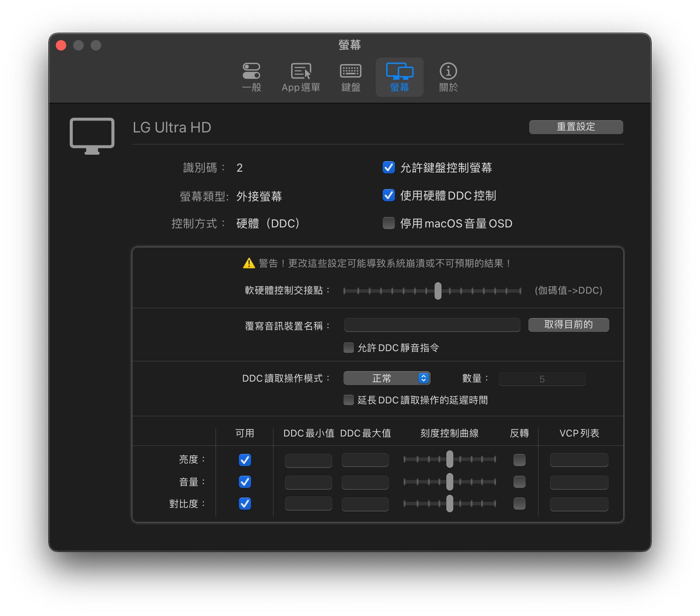Open the 鍵盤 keyboard tab
The width and height of the screenshot is (700, 616).
click(351, 77)
